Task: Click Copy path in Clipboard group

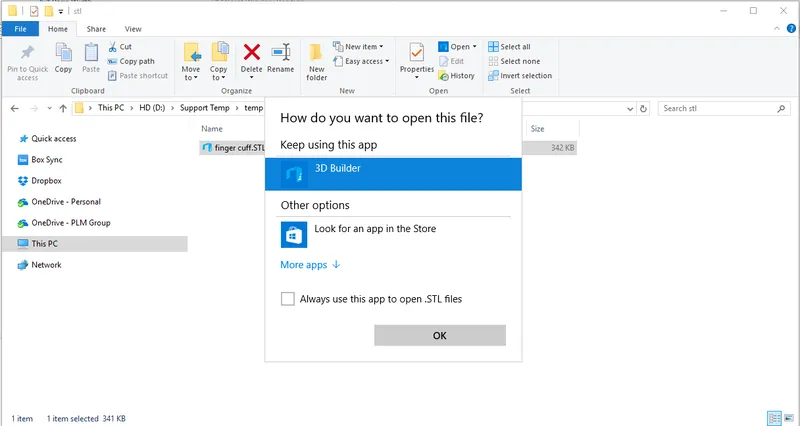Action: click(x=131, y=61)
